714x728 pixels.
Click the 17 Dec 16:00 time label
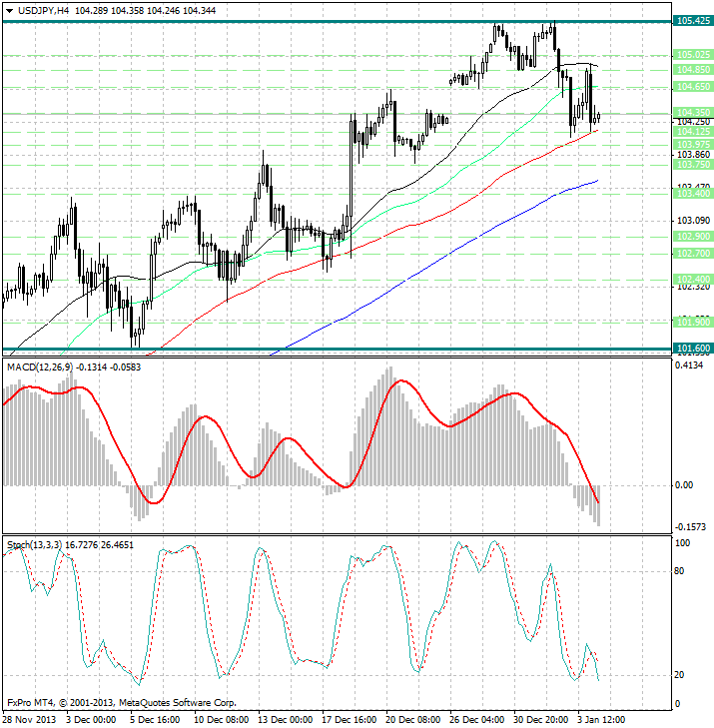(x=350, y=720)
